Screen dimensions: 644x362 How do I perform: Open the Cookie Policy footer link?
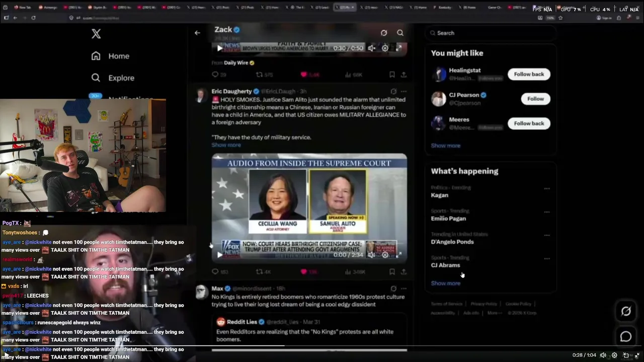(x=518, y=304)
